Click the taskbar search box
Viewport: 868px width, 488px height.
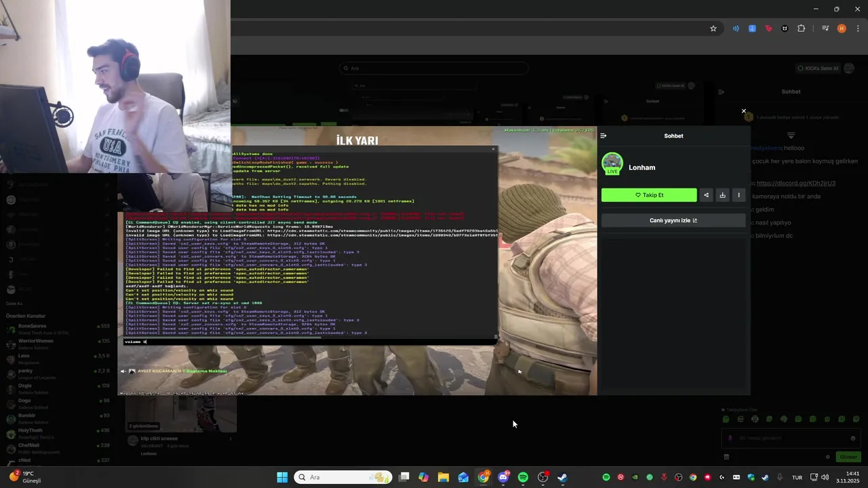pyautogui.click(x=344, y=477)
